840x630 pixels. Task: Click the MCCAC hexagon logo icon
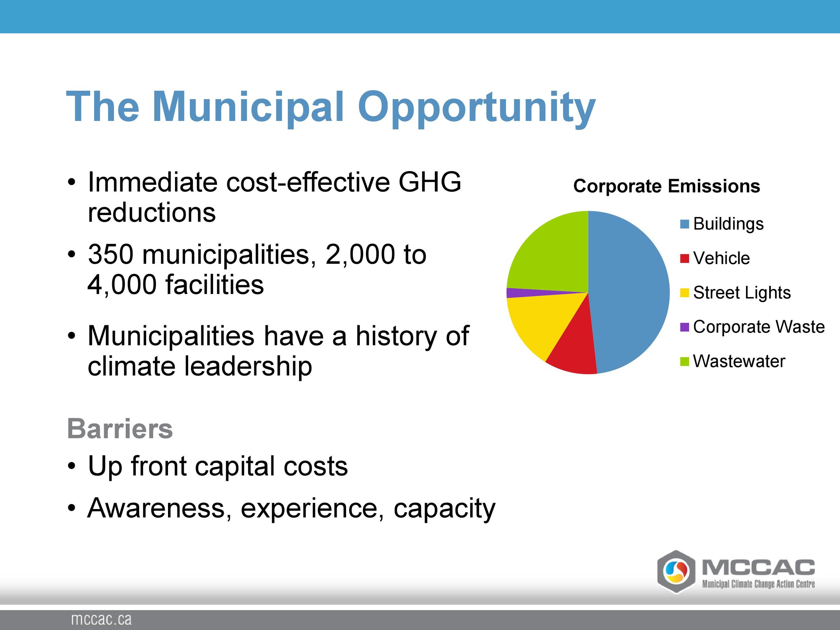pyautogui.click(x=676, y=572)
